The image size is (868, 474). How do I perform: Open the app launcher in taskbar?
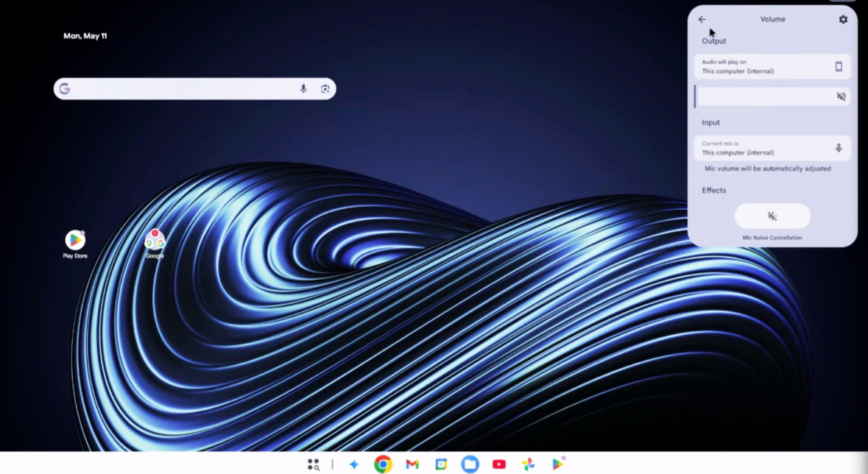pos(314,464)
